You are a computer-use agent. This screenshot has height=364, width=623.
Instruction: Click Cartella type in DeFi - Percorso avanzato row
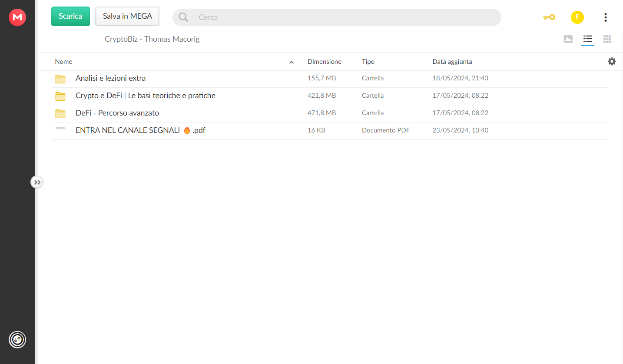373,113
